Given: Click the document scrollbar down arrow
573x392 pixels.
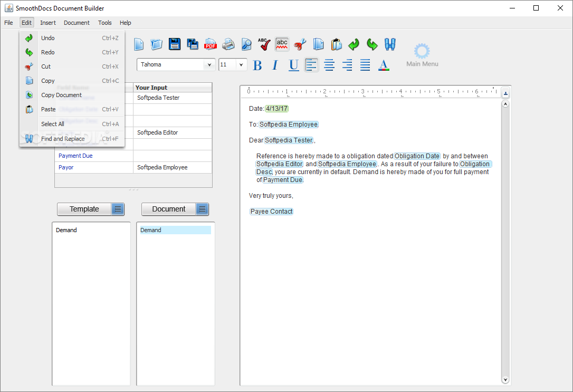Looking at the screenshot, I should tap(505, 379).
